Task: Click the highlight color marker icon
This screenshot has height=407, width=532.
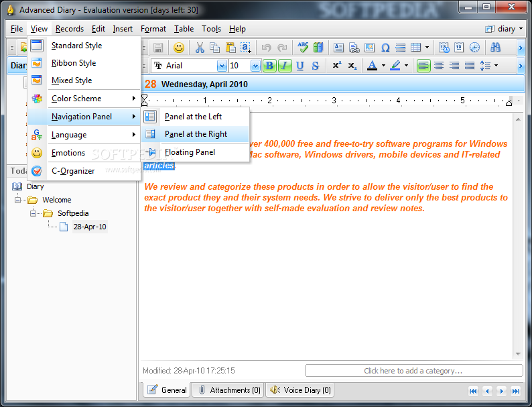Action: coord(395,66)
